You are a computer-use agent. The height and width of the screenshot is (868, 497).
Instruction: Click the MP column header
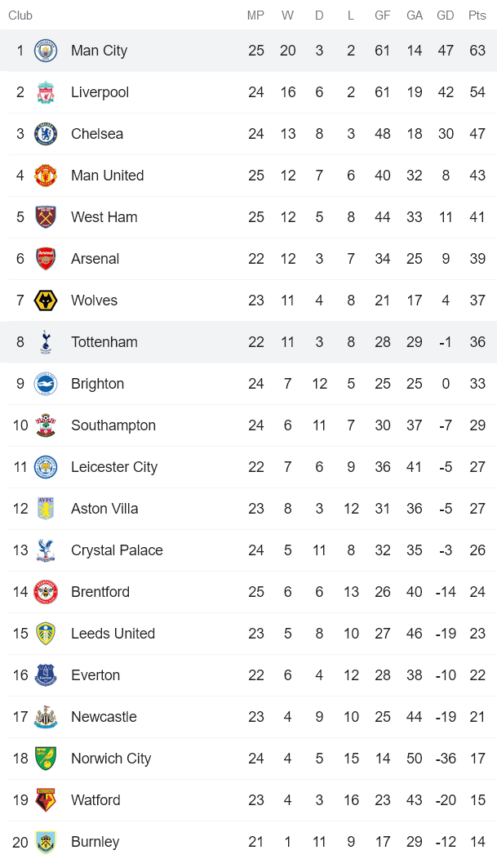[x=256, y=16]
